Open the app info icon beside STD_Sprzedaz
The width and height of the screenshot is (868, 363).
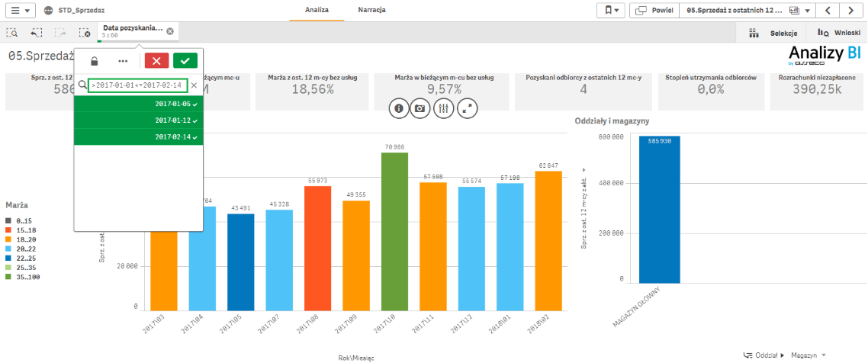[x=48, y=11]
